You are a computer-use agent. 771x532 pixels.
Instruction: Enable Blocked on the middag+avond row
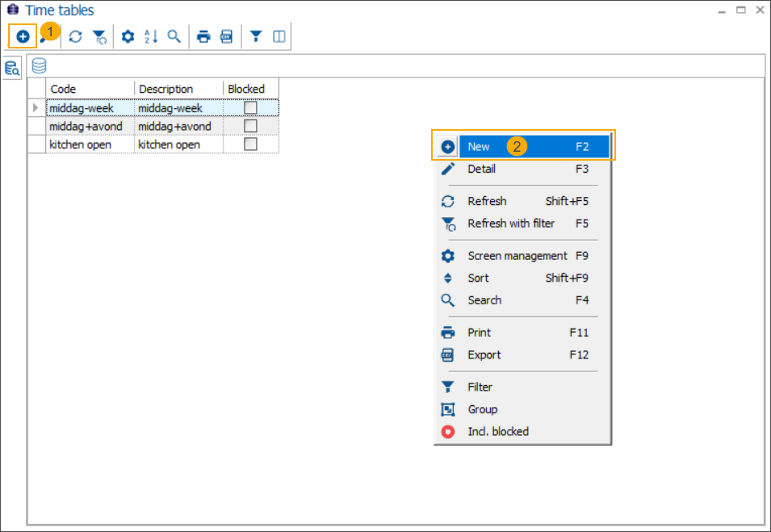click(249, 126)
